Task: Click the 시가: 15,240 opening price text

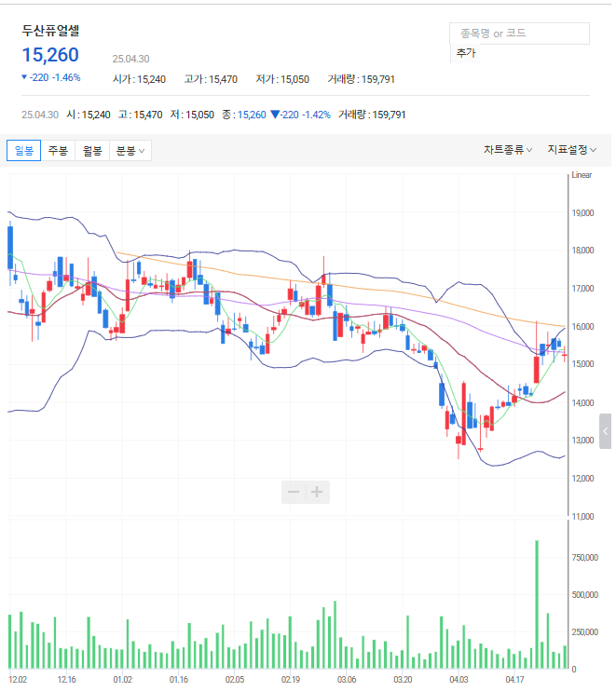Action: click(x=141, y=80)
